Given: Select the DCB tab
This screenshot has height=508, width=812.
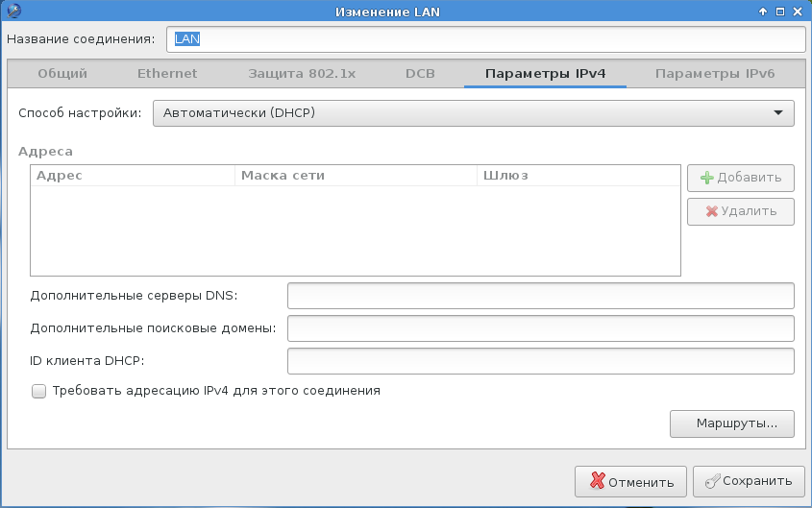Looking at the screenshot, I should 421,74.
